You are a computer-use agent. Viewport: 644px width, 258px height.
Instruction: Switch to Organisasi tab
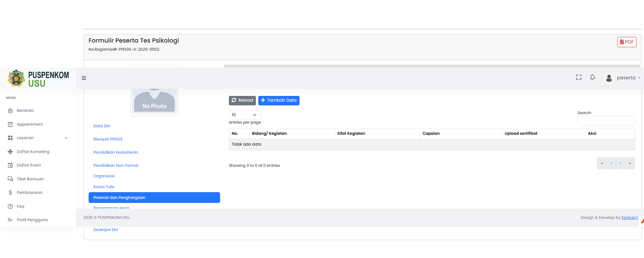(104, 176)
